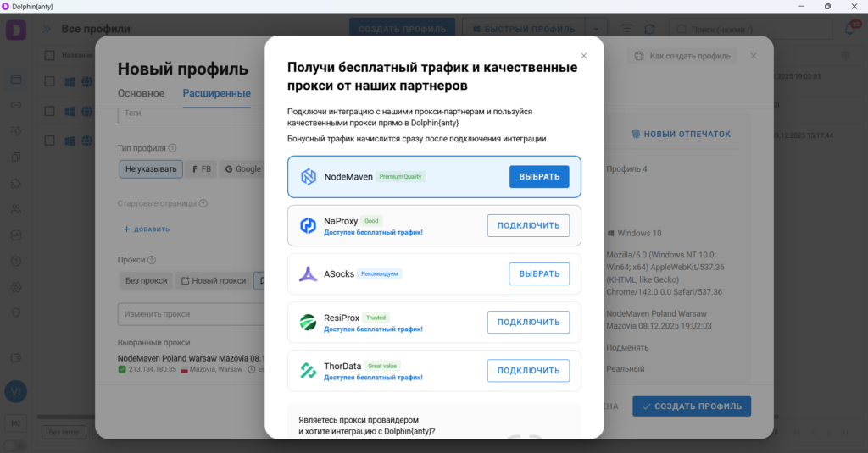Select the Без прокси option
This screenshot has width=868, height=453.
click(x=146, y=281)
